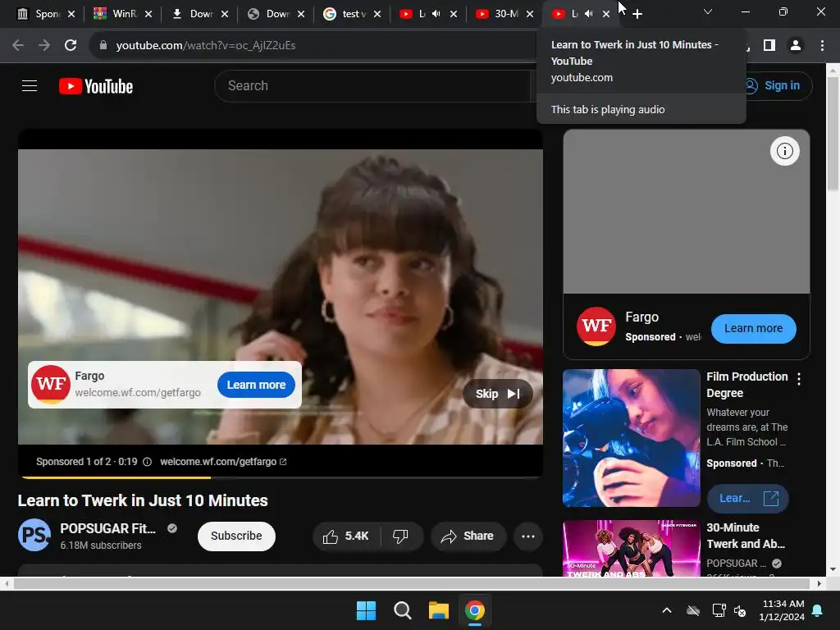Viewport: 840px width, 630px height.
Task: Subscribe to POPSUGAR Fitness channel
Action: click(236, 536)
